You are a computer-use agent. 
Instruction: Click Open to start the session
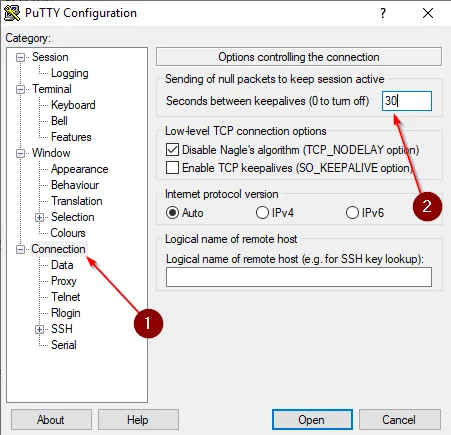click(x=312, y=420)
